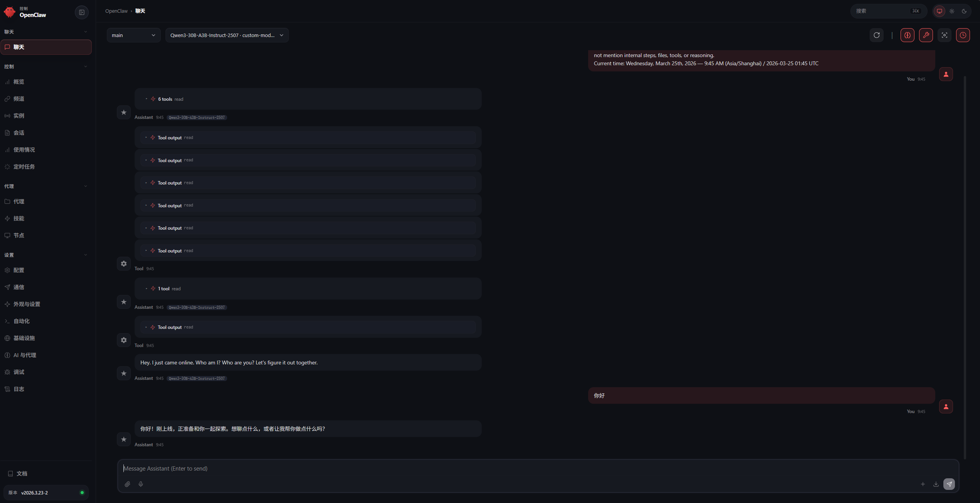The height and width of the screenshot is (503, 980).
Task: Click the download export icon in composer
Action: (x=936, y=484)
